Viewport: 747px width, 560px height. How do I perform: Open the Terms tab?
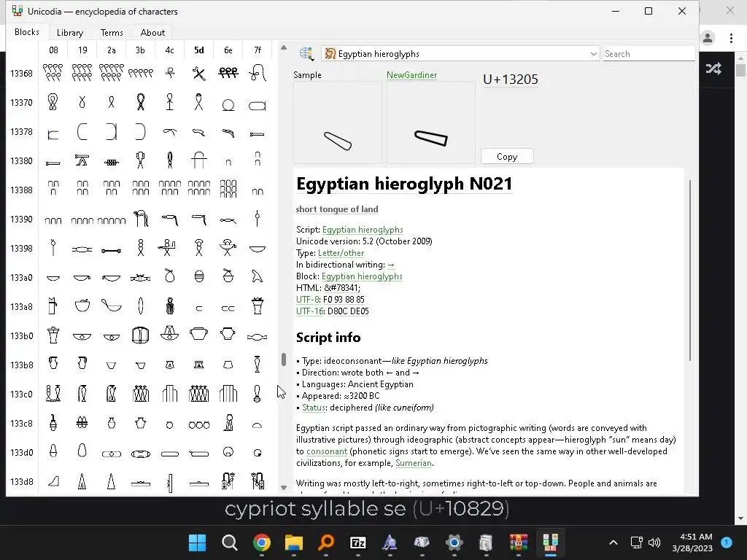click(112, 32)
